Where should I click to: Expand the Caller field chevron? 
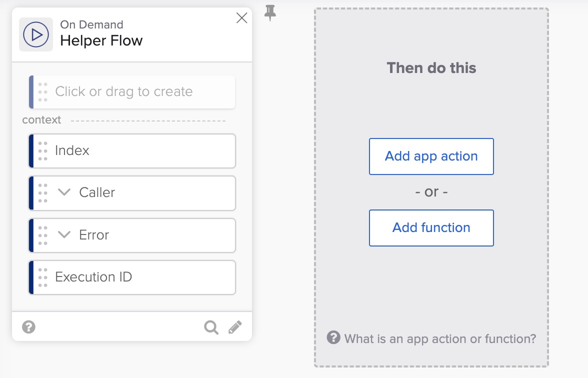pyautogui.click(x=64, y=192)
